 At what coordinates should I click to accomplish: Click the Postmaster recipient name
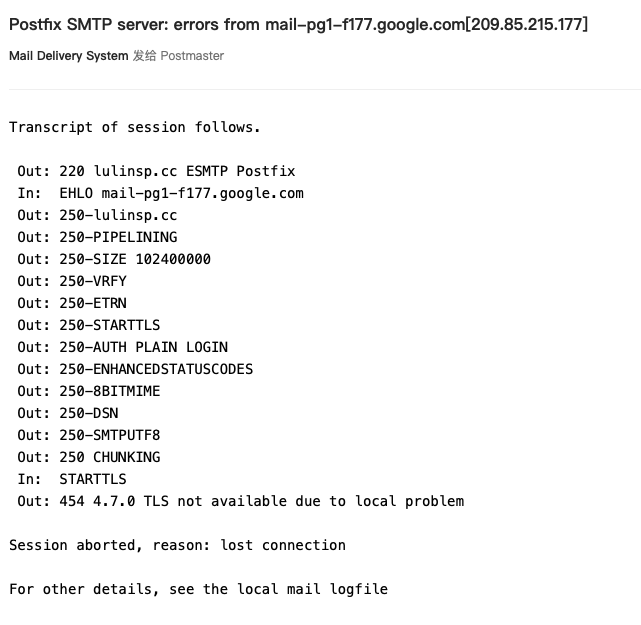[x=192, y=56]
